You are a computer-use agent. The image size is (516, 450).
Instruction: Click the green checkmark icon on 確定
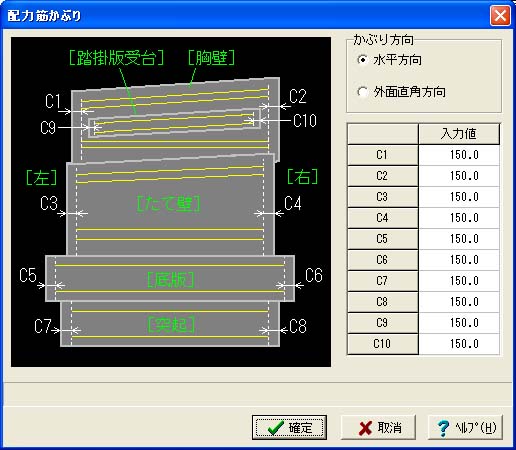coord(276,428)
